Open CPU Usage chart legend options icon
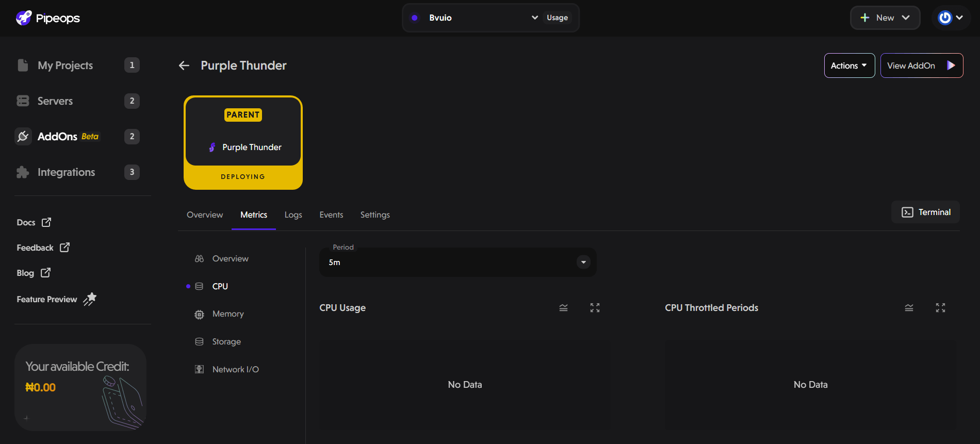This screenshot has width=980, height=444. (563, 308)
